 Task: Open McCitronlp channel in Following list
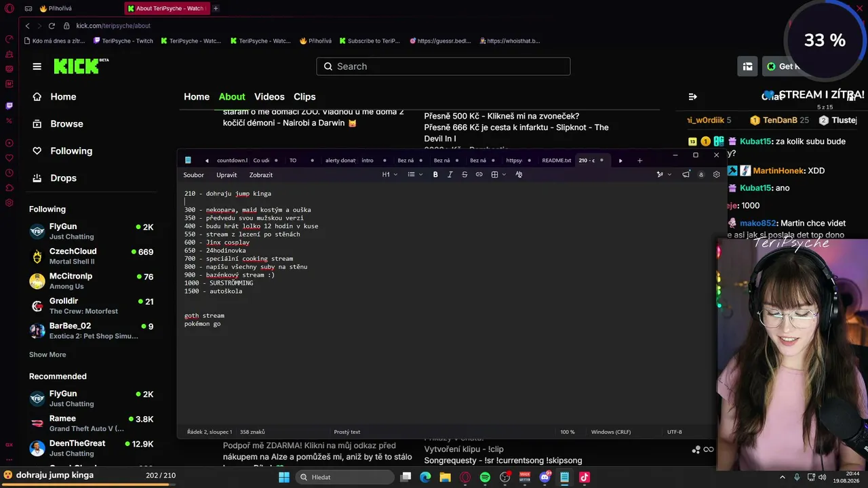click(92, 281)
